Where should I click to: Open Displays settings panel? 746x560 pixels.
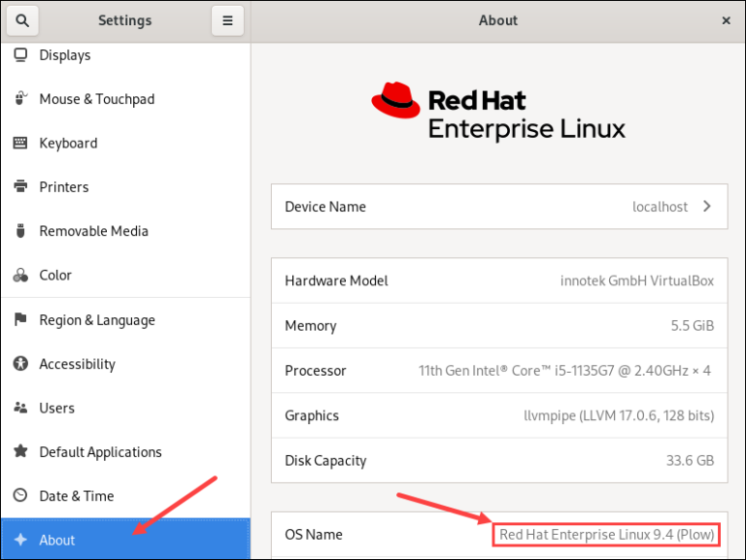pyautogui.click(x=125, y=55)
